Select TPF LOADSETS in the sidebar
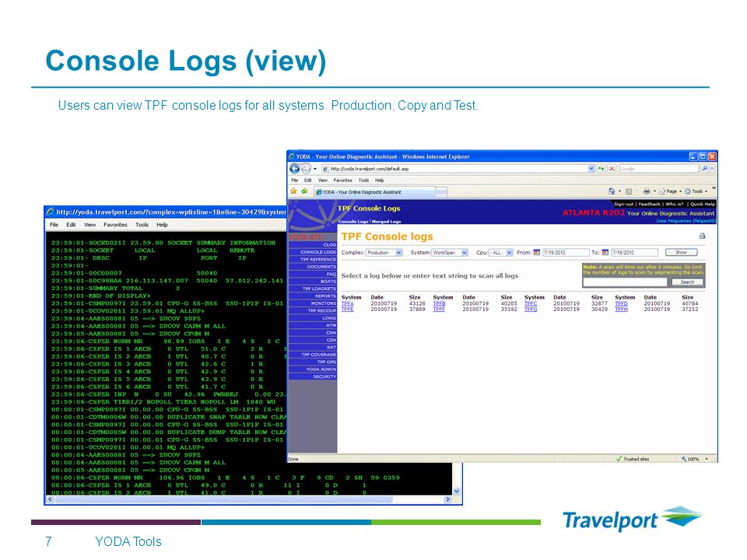The height and width of the screenshot is (560, 747). pos(313,289)
